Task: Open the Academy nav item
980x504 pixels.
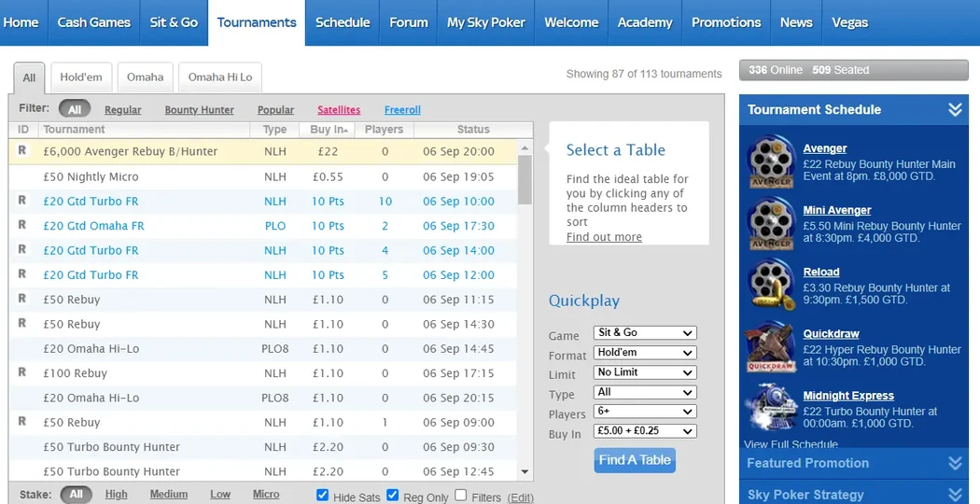Action: coord(645,22)
